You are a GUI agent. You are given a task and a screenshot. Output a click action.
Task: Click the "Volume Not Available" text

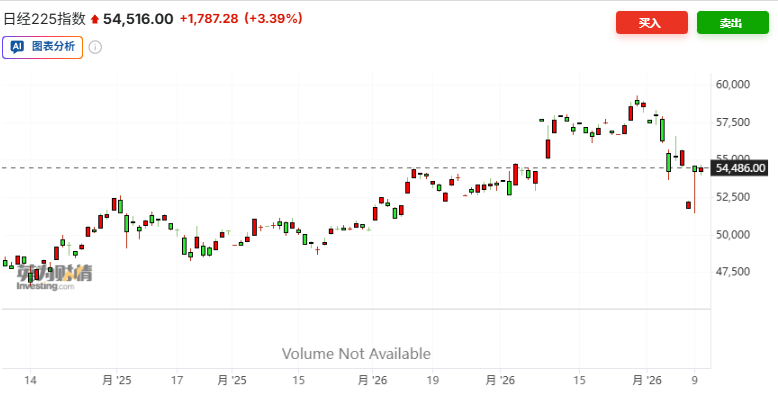356,353
